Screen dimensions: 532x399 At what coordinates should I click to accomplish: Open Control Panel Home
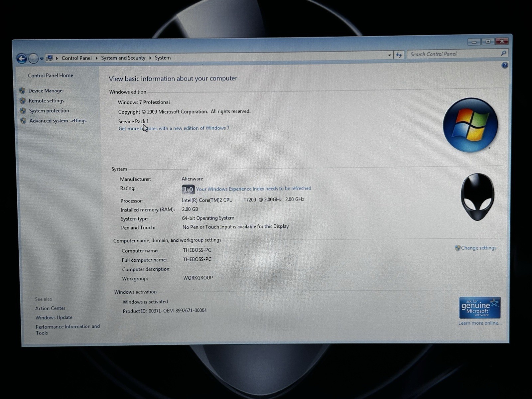(51, 75)
